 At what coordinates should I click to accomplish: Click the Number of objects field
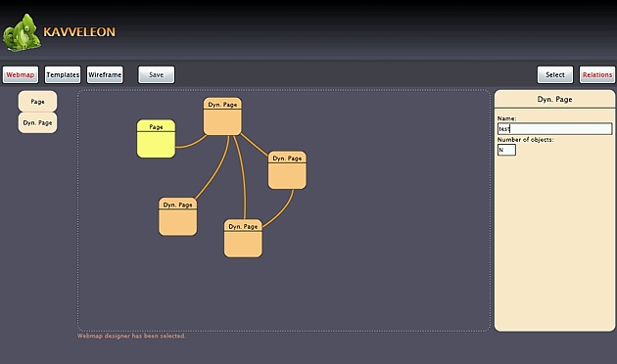point(506,150)
